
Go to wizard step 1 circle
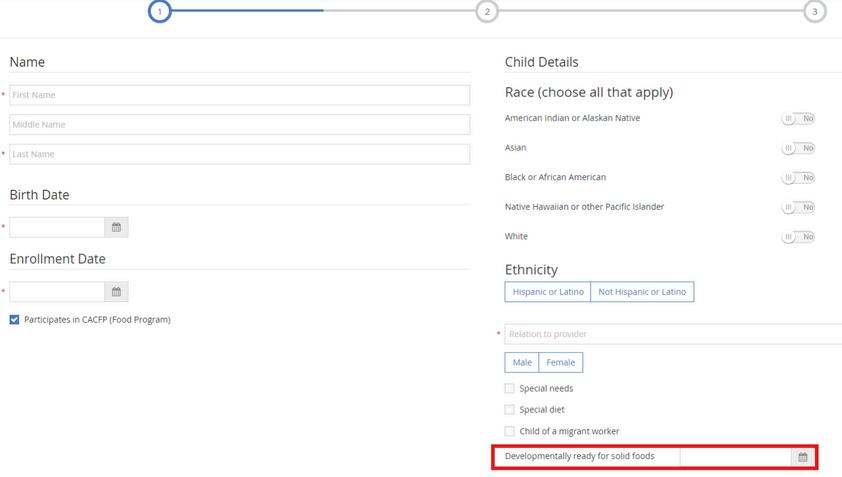click(x=159, y=11)
